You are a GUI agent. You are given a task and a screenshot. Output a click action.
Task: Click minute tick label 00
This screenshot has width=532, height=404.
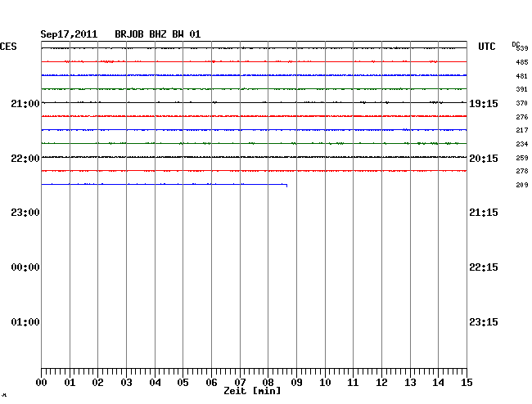click(x=42, y=383)
